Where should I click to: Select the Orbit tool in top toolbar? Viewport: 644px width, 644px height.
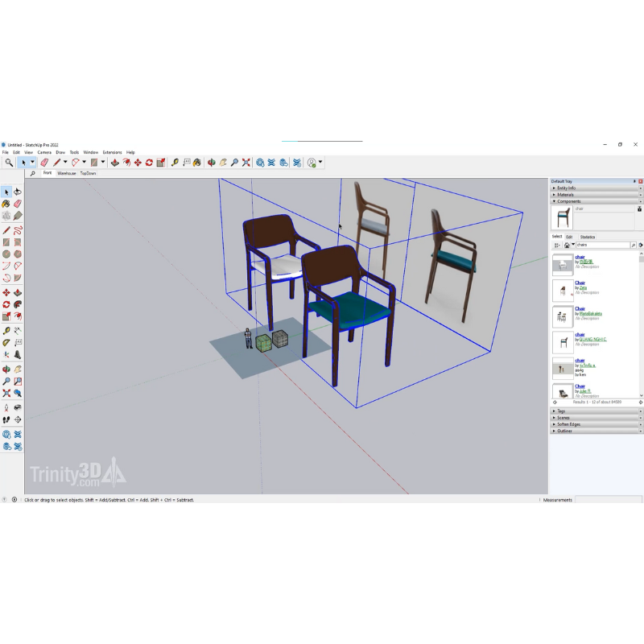211,163
